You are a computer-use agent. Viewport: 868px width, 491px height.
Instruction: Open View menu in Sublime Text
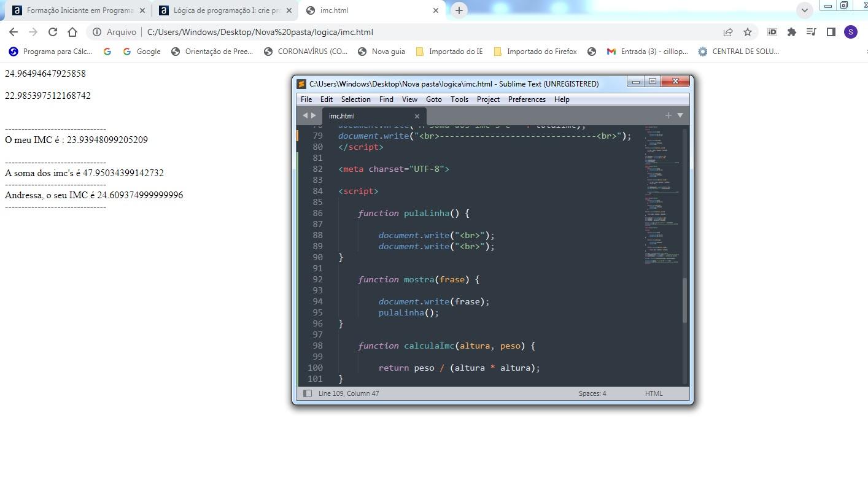409,99
